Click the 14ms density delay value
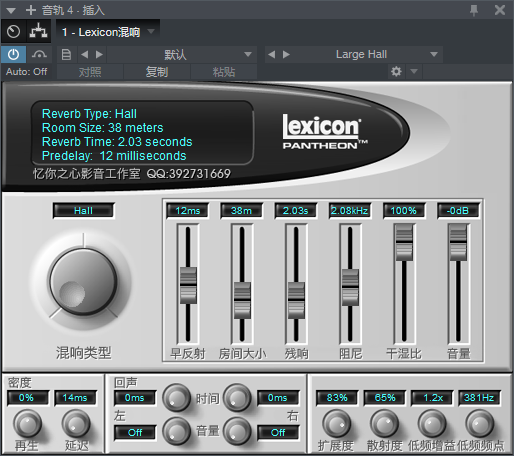 pos(76,398)
